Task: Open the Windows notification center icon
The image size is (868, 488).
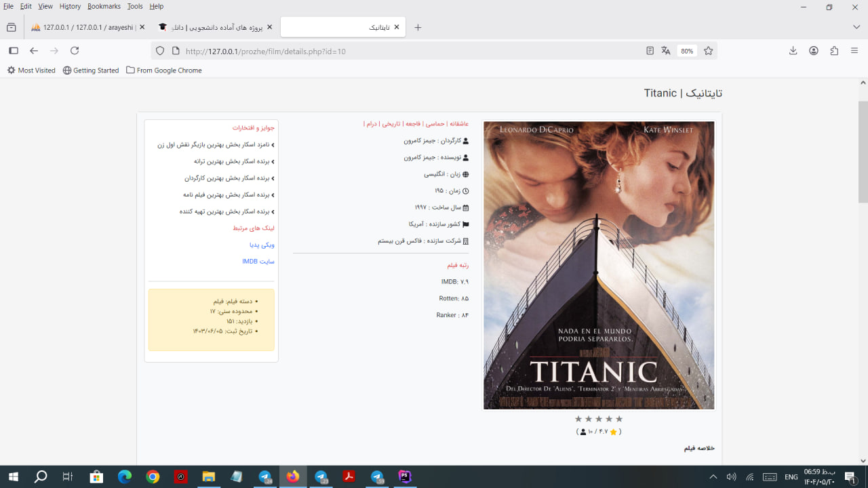Action: point(850,476)
